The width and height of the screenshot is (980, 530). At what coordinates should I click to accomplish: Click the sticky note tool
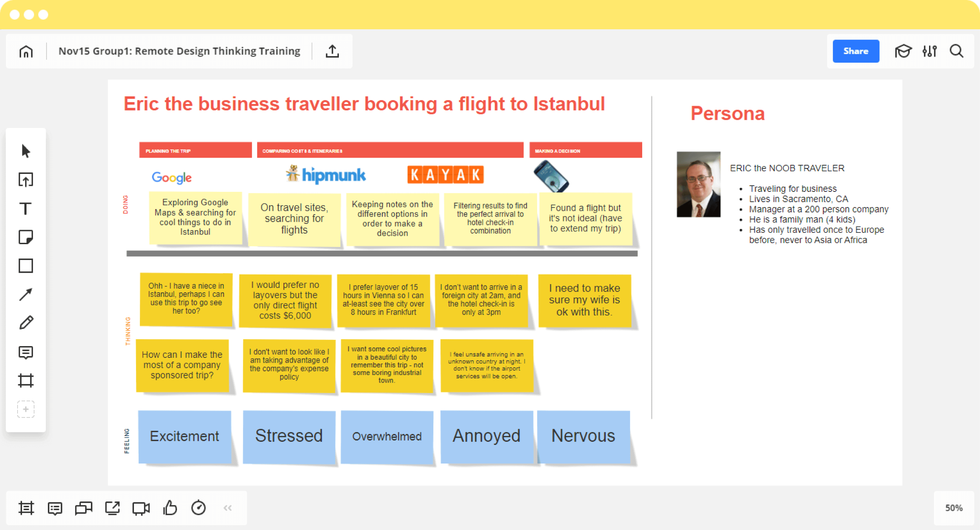tap(26, 237)
